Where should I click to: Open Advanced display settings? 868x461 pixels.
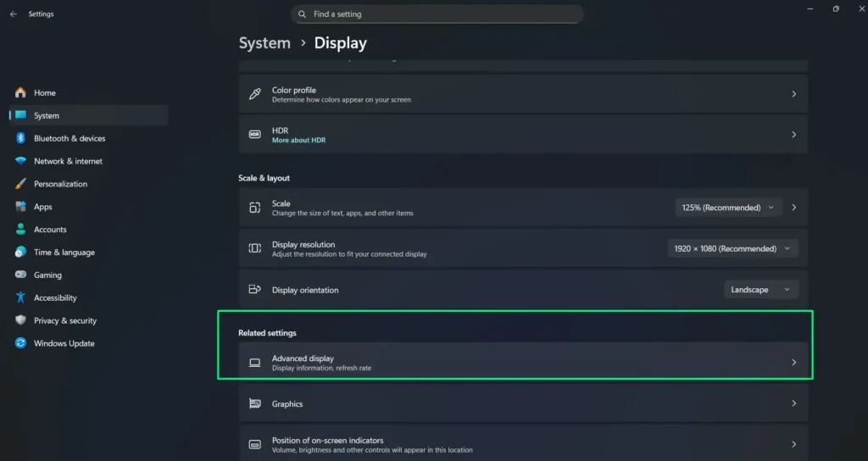[x=522, y=363]
